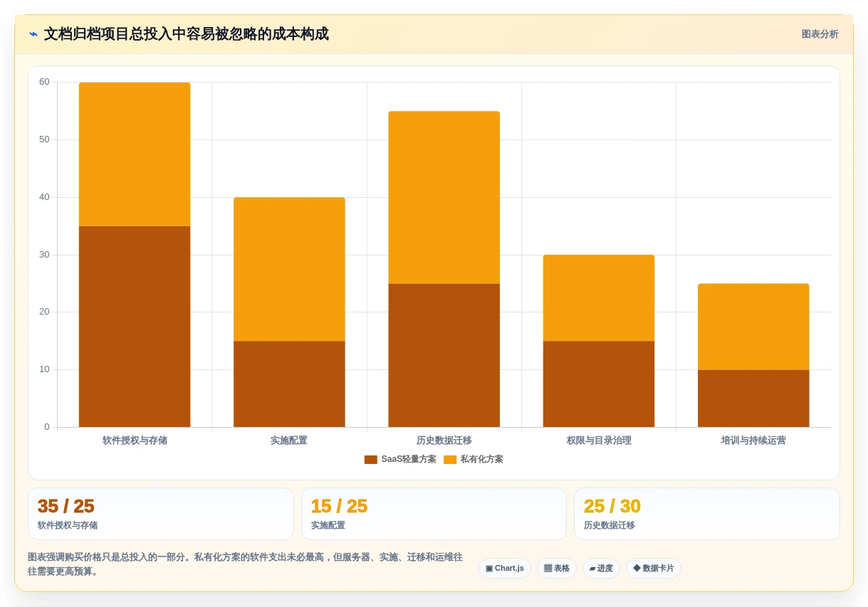Select the 数据卡片 tag chip
The image size is (868, 607).
click(x=653, y=569)
